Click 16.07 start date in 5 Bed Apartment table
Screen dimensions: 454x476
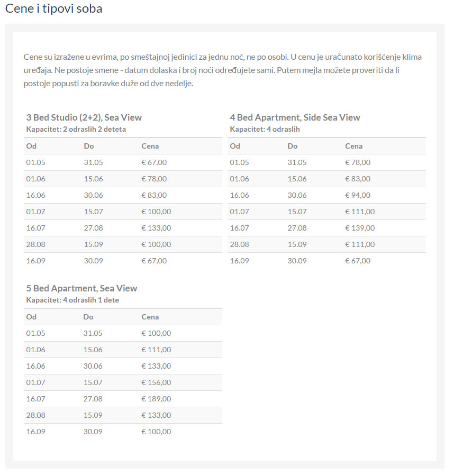coord(36,399)
